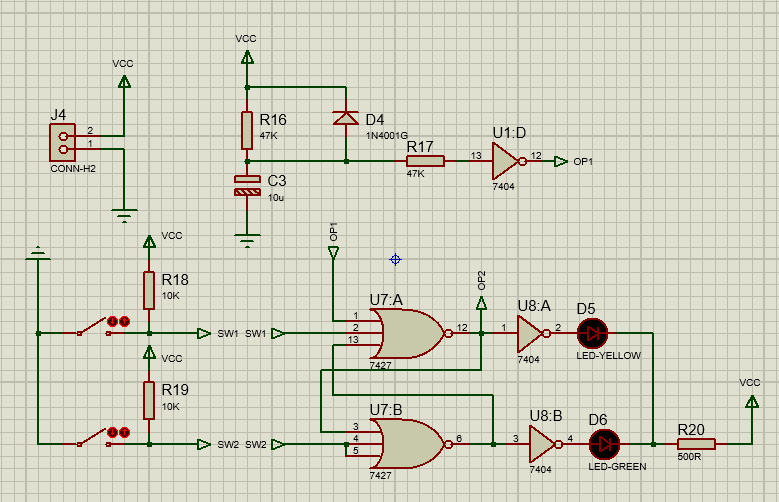This screenshot has height=502, width=779.
Task: Click the LED-GREEN label
Action: tap(617, 466)
